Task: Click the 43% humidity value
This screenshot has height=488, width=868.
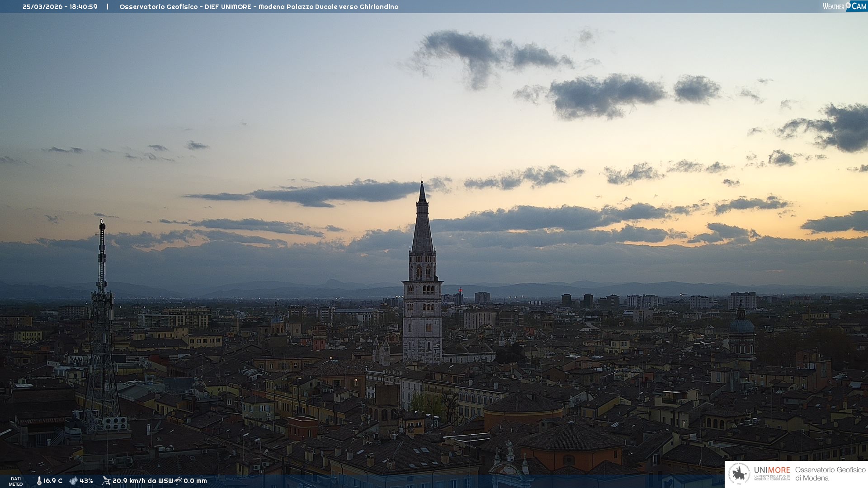Action: (x=86, y=481)
